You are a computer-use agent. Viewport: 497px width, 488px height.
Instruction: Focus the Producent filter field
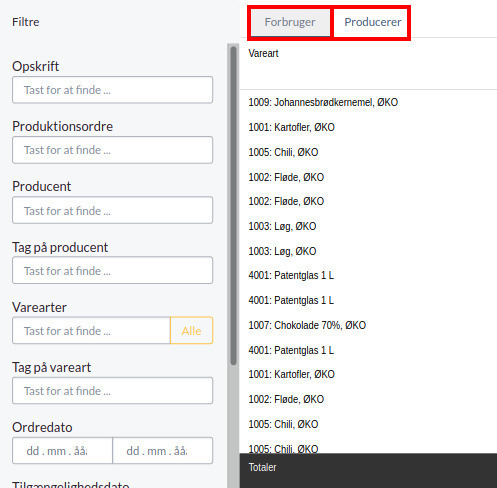click(112, 210)
